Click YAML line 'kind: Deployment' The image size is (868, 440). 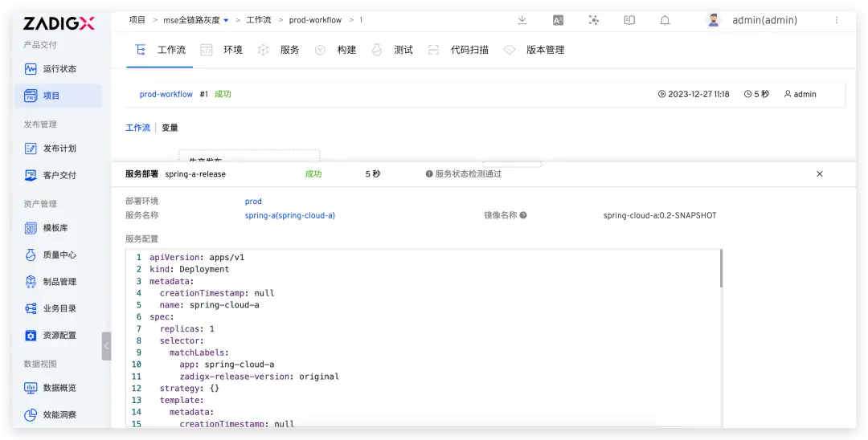coord(190,269)
